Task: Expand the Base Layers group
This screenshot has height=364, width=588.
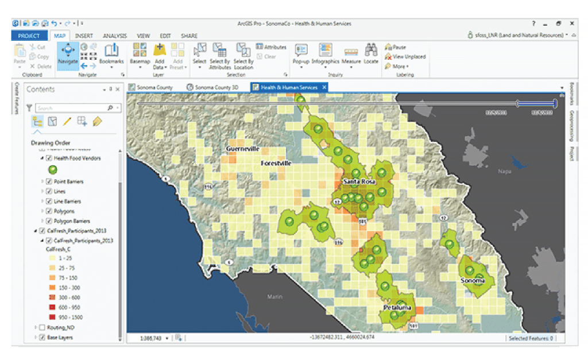Action: tap(36, 338)
